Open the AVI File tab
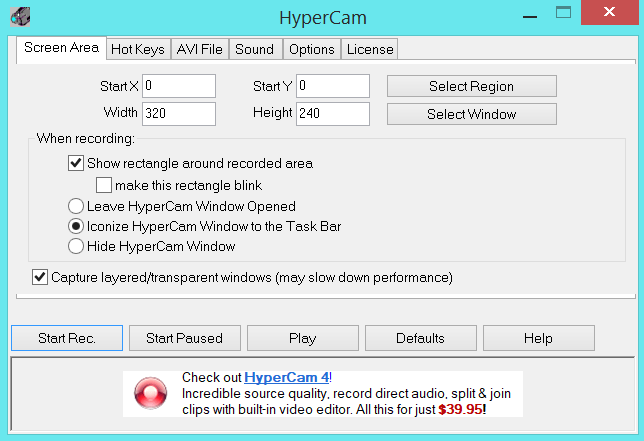Viewport: 644px width, 441px height. tap(200, 50)
